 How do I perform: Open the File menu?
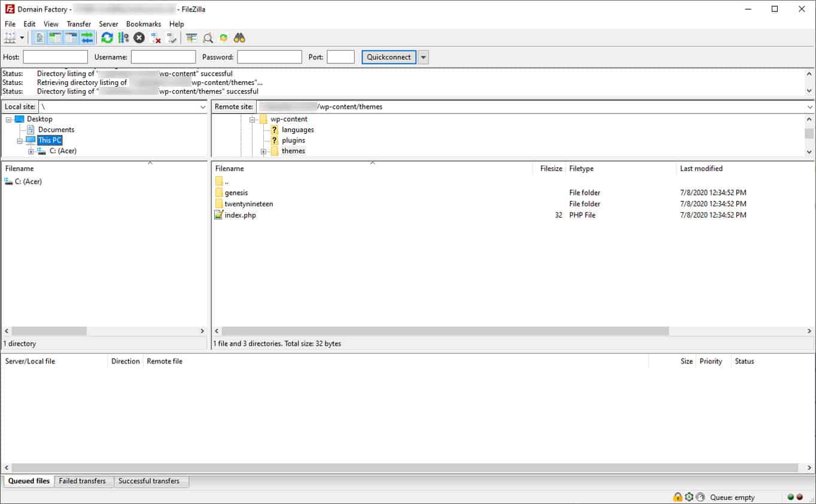pos(10,24)
